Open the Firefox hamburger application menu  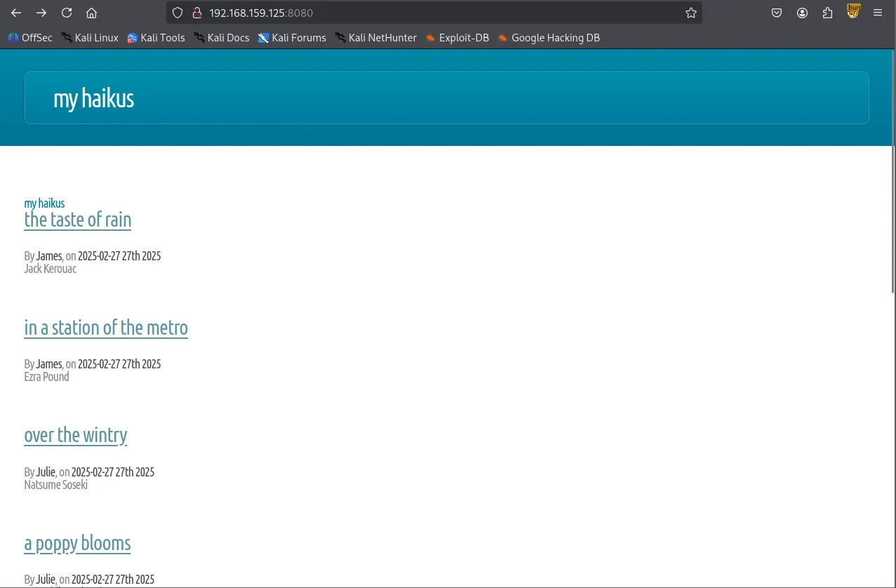click(x=878, y=13)
